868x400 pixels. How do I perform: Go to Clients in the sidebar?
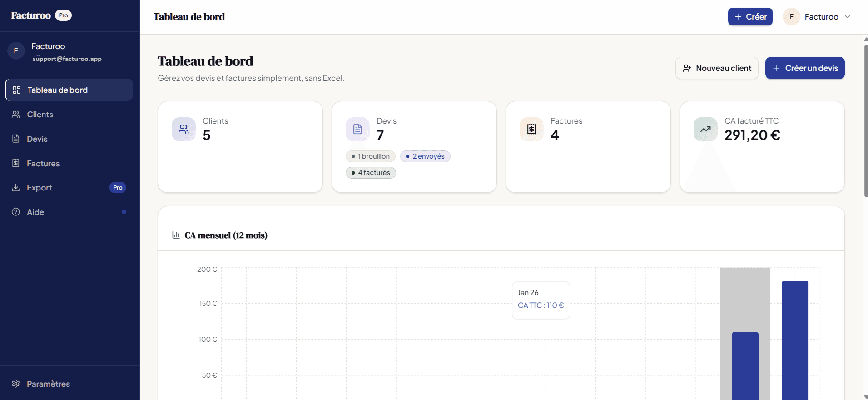point(40,115)
